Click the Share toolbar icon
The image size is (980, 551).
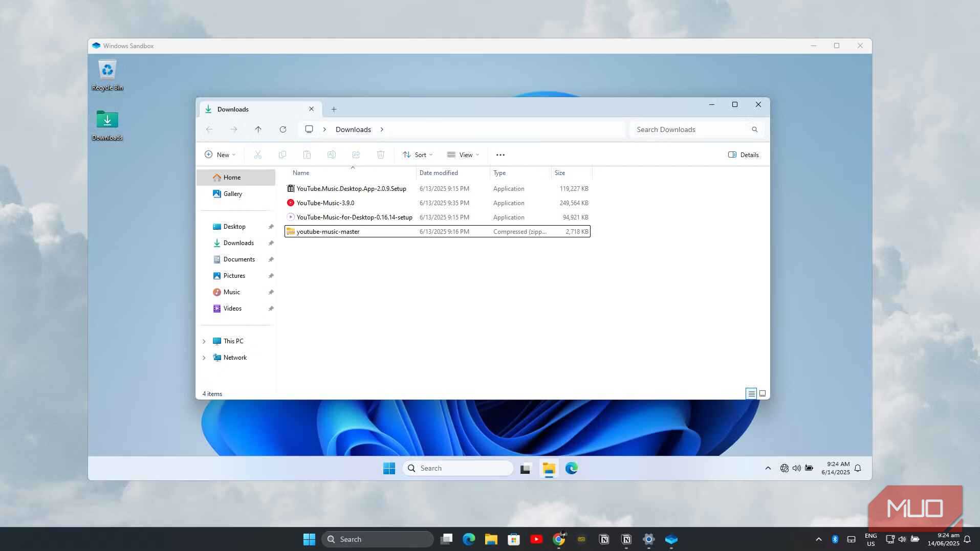(356, 155)
